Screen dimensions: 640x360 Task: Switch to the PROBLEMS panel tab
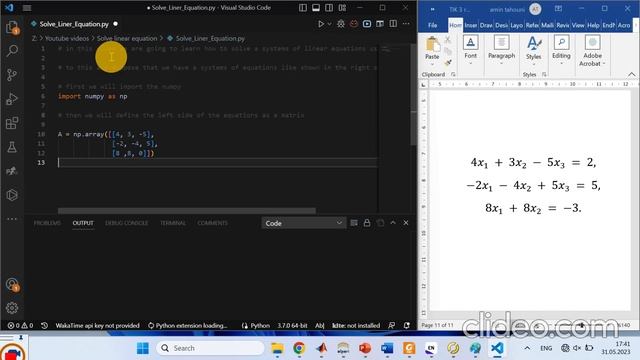coord(47,223)
